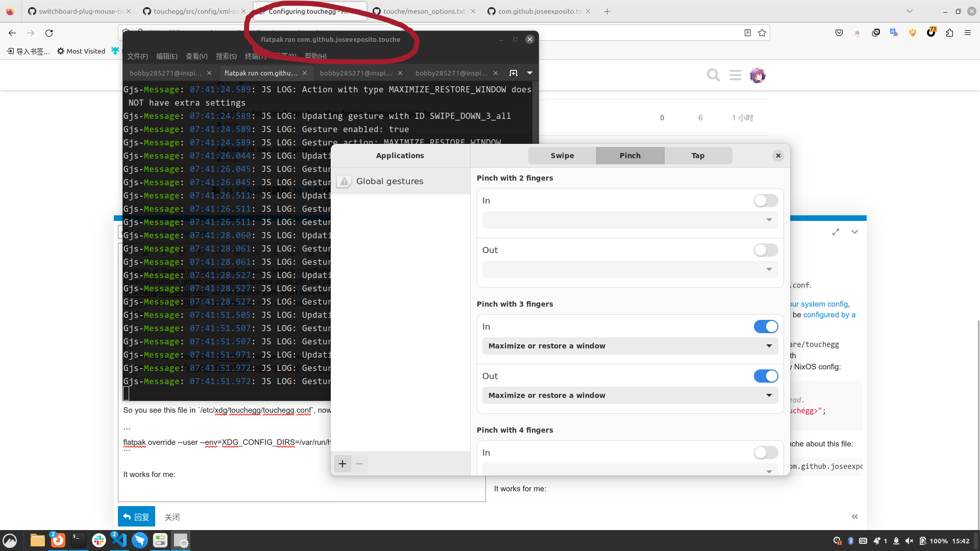Disable Pinch with 3 fingers In switch
The width and height of the screenshot is (980, 551).
(766, 327)
